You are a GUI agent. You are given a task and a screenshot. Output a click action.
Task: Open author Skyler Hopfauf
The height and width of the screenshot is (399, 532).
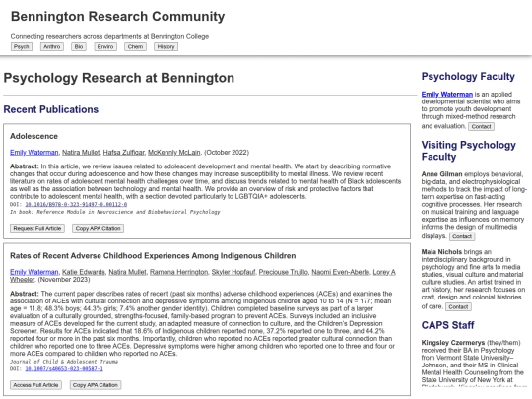click(233, 272)
